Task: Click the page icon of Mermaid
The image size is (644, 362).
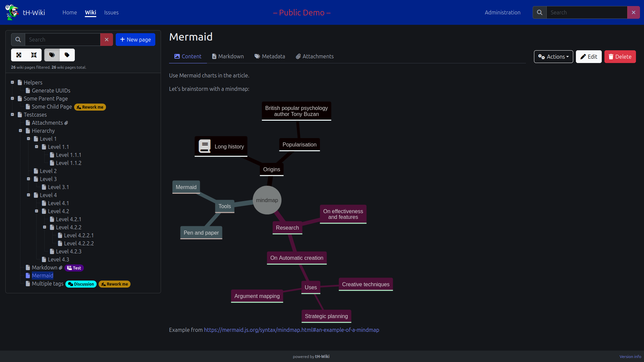Action: pyautogui.click(x=28, y=276)
